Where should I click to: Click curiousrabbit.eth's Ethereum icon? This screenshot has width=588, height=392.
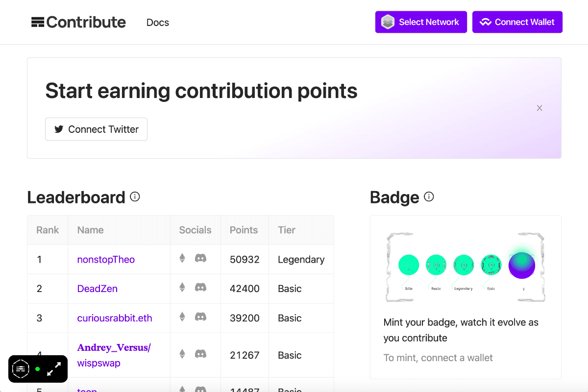[182, 317]
